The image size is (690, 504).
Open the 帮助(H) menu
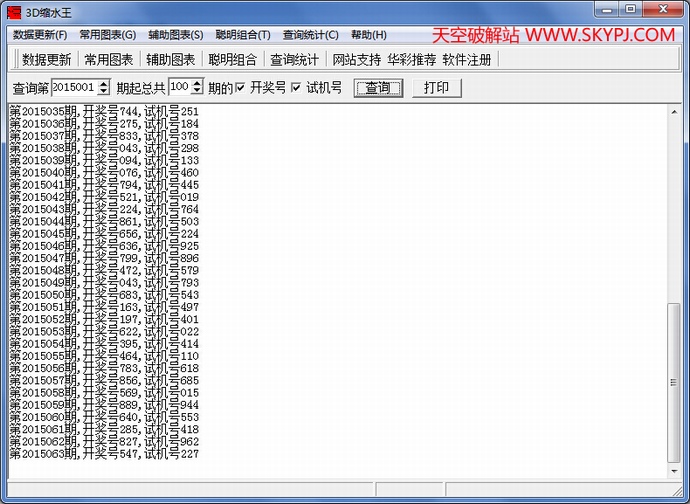(x=368, y=35)
